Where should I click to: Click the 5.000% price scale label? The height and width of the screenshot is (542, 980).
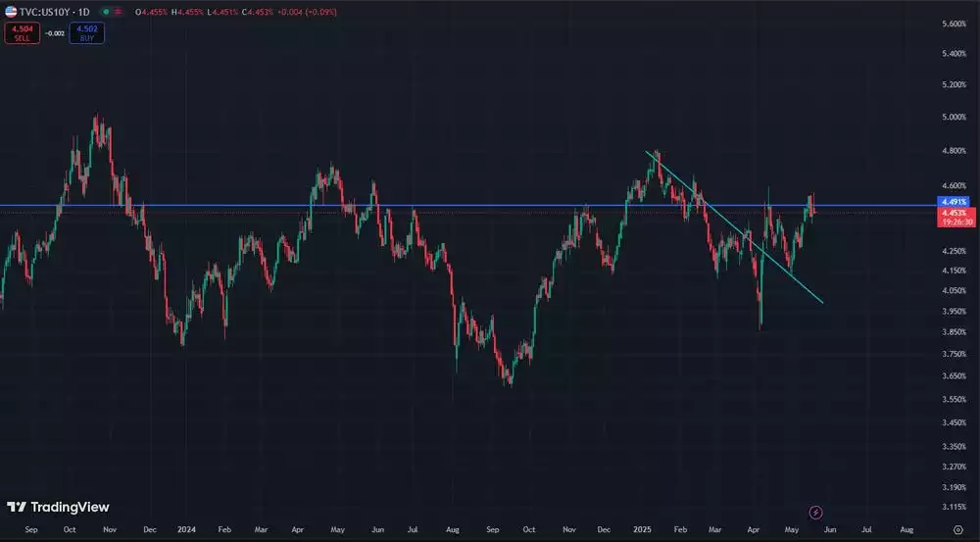(954, 117)
